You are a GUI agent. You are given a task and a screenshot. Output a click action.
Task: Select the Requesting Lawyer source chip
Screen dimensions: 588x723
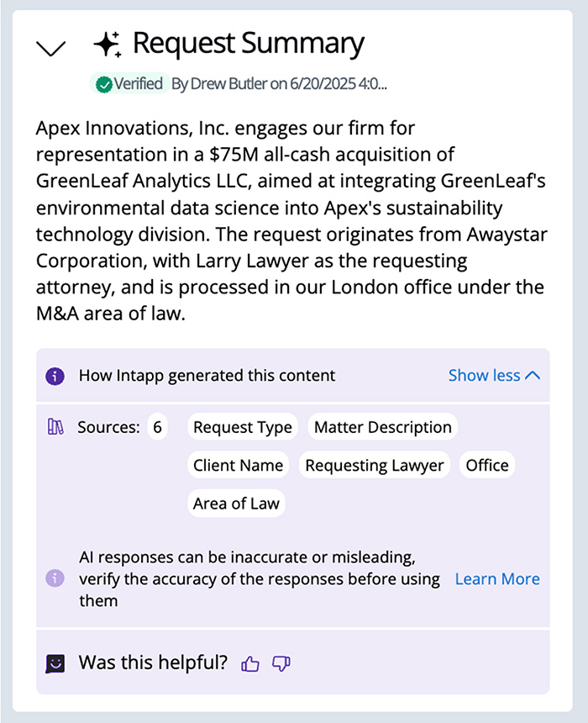click(375, 466)
